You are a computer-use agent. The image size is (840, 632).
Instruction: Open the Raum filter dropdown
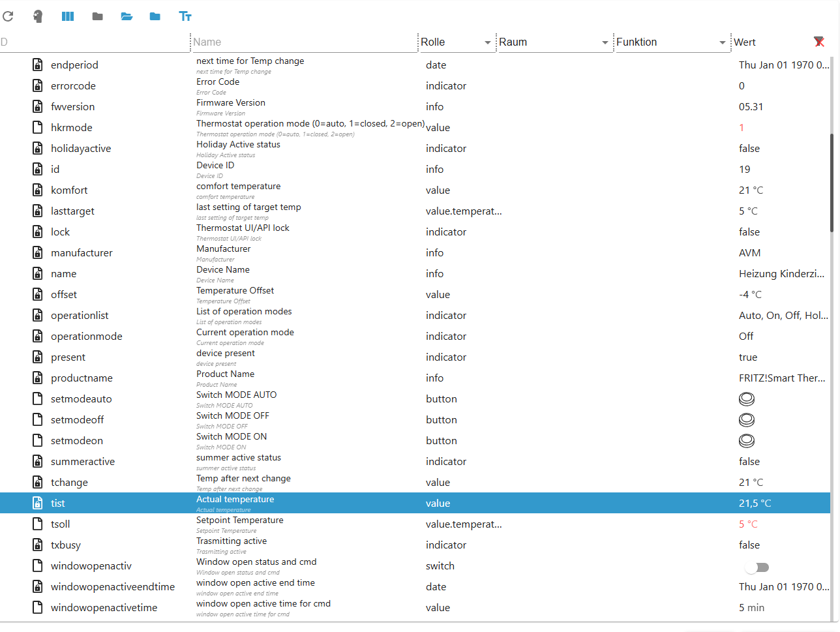coord(603,42)
